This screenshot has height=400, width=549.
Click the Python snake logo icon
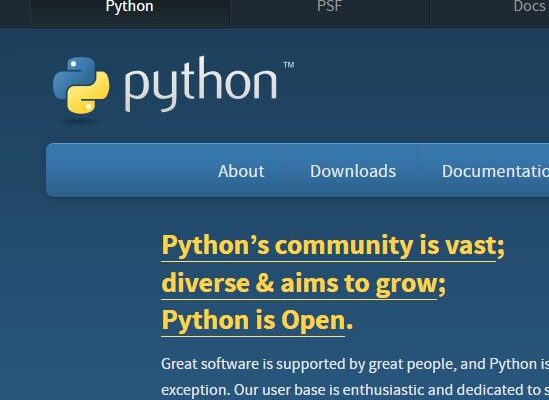pyautogui.click(x=81, y=85)
